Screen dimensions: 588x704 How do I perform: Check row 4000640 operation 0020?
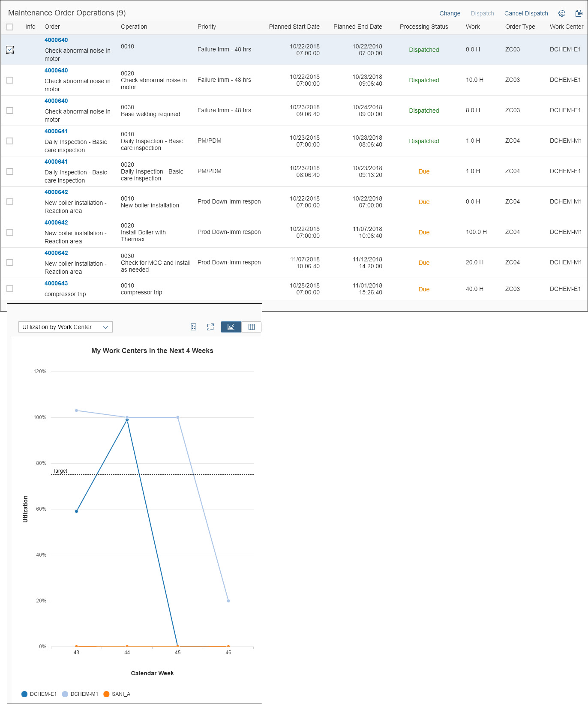pyautogui.click(x=10, y=80)
